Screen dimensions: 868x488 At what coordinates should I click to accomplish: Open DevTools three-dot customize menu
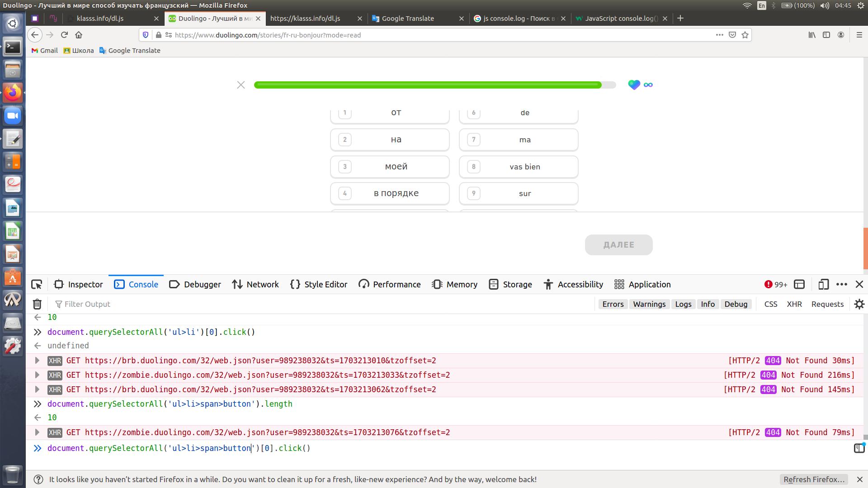click(x=841, y=284)
